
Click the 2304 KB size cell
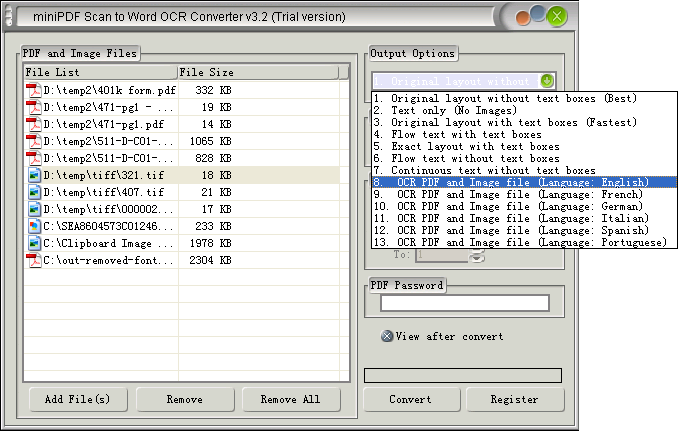coord(211,260)
